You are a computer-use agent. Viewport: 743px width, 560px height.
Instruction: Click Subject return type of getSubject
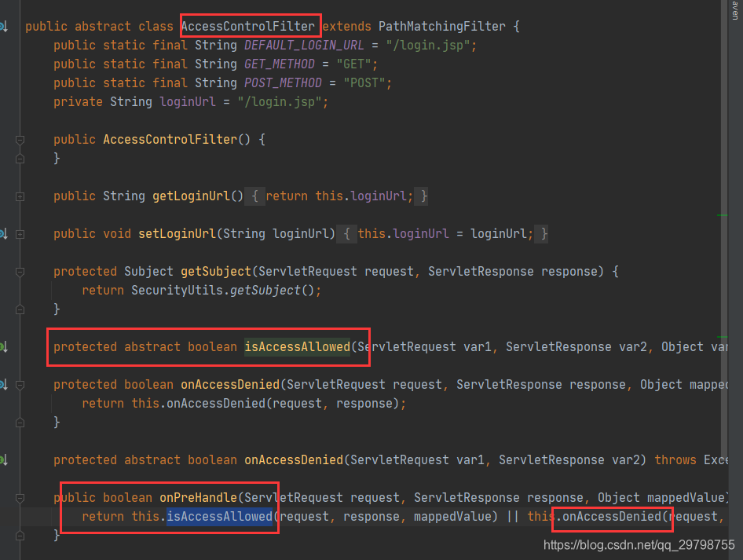tap(148, 272)
